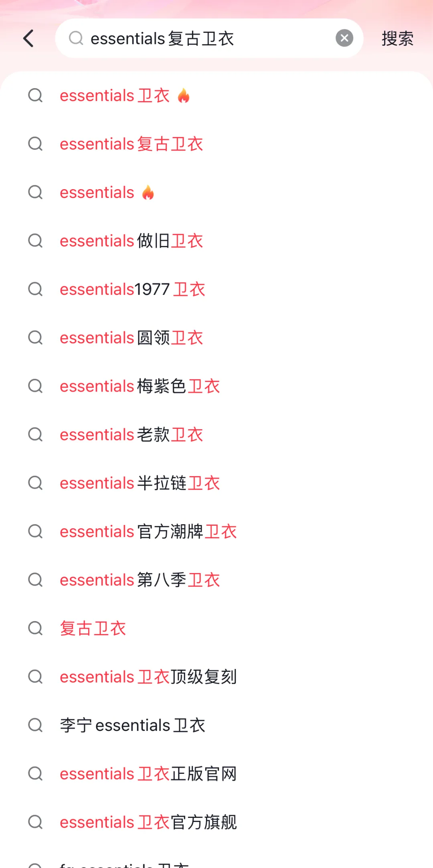Open suggestion essentials梅紫色卫衣
This screenshot has width=433, height=868.
[x=216, y=386]
